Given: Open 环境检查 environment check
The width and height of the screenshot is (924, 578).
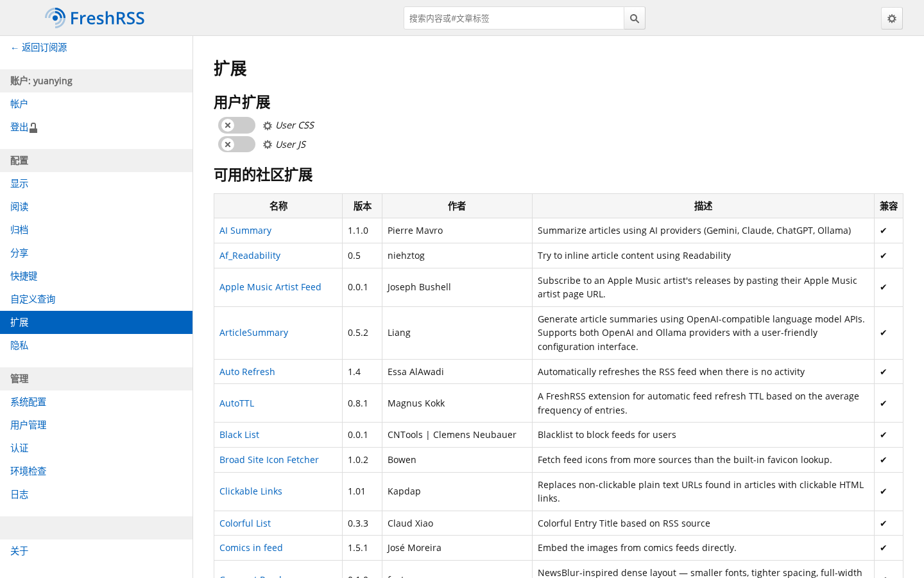Looking at the screenshot, I should coord(96,471).
